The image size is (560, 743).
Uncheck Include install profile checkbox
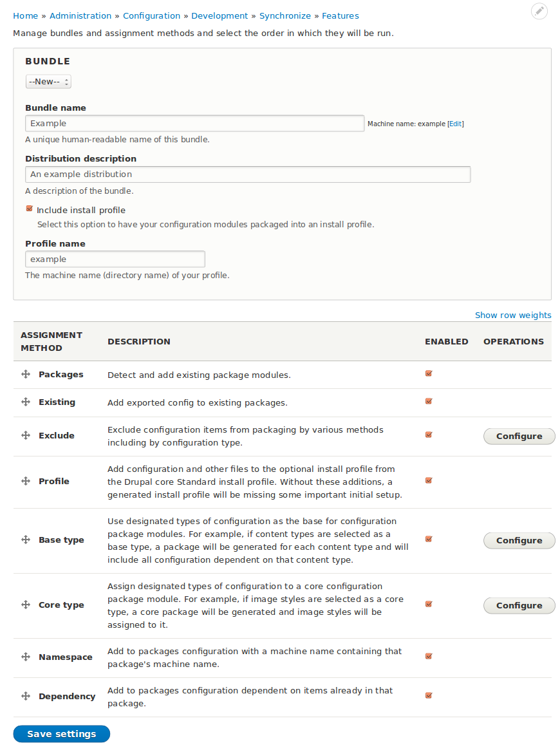(30, 209)
